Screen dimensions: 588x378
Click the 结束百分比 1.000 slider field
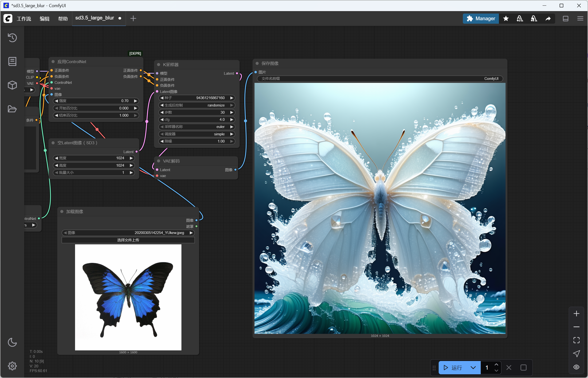click(96, 115)
